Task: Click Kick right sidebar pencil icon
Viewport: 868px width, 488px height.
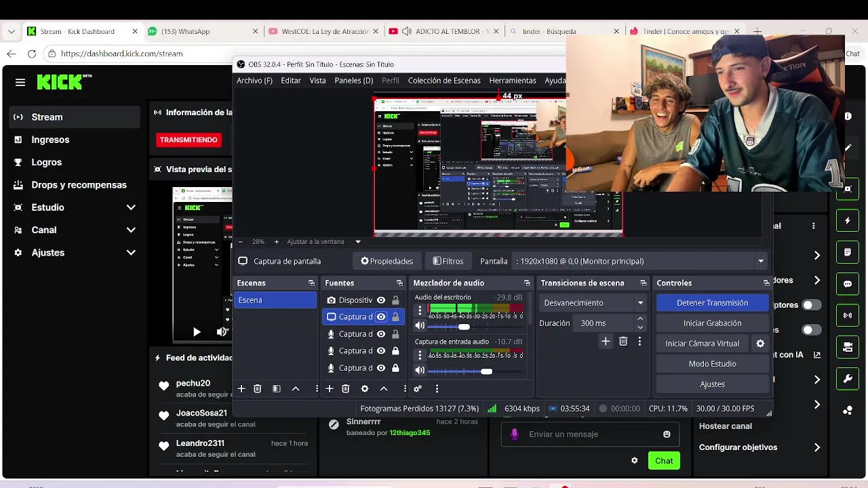Action: pyautogui.click(x=848, y=148)
